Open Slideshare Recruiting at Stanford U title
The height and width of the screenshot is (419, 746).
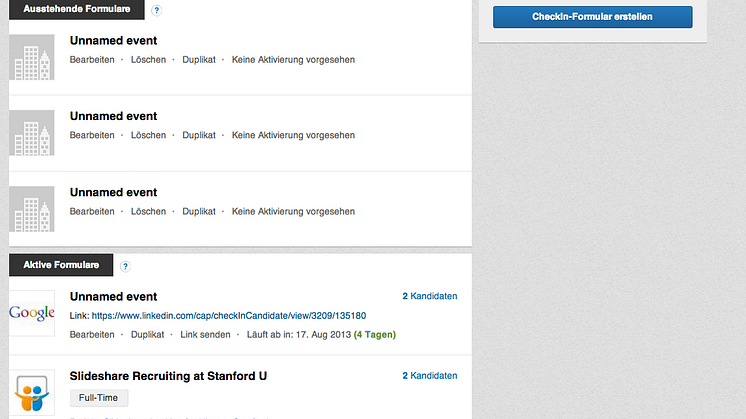[x=168, y=376]
